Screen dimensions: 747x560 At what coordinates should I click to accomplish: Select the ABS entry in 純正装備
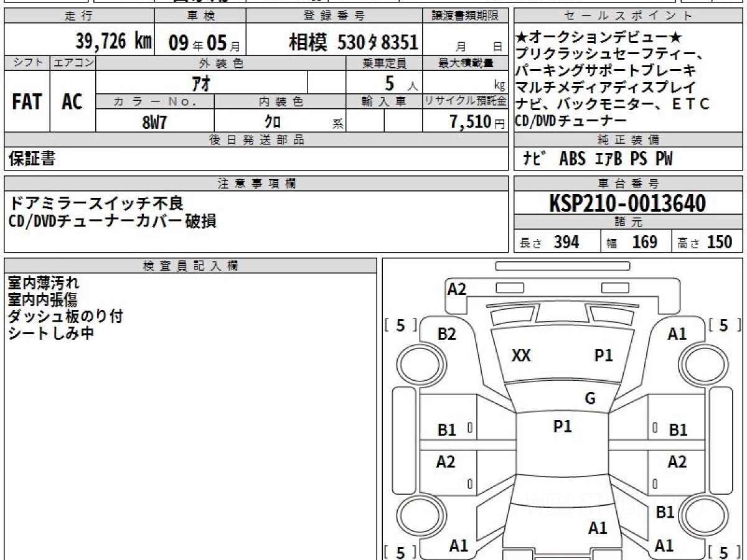[572, 159]
